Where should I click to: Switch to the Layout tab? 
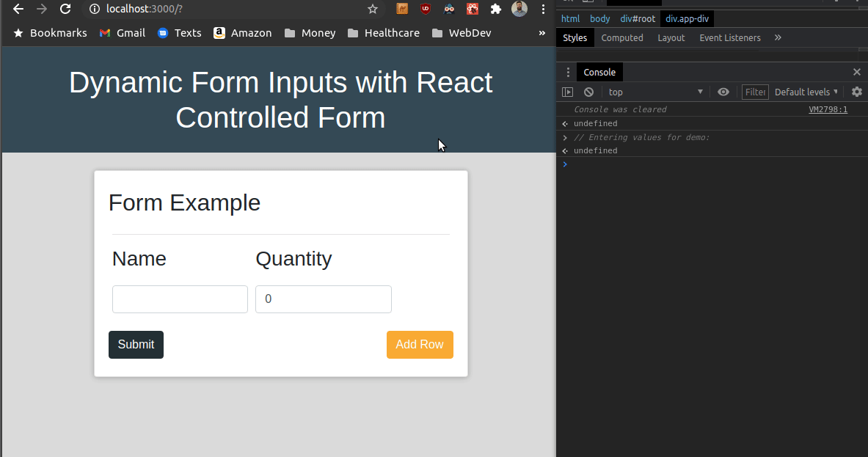(x=671, y=37)
